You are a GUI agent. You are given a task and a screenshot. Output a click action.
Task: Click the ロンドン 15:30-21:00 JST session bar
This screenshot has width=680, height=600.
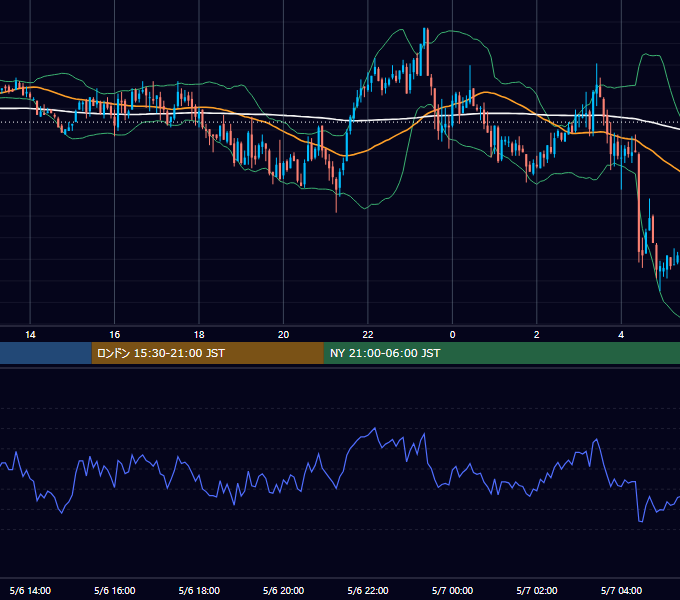[207, 353]
